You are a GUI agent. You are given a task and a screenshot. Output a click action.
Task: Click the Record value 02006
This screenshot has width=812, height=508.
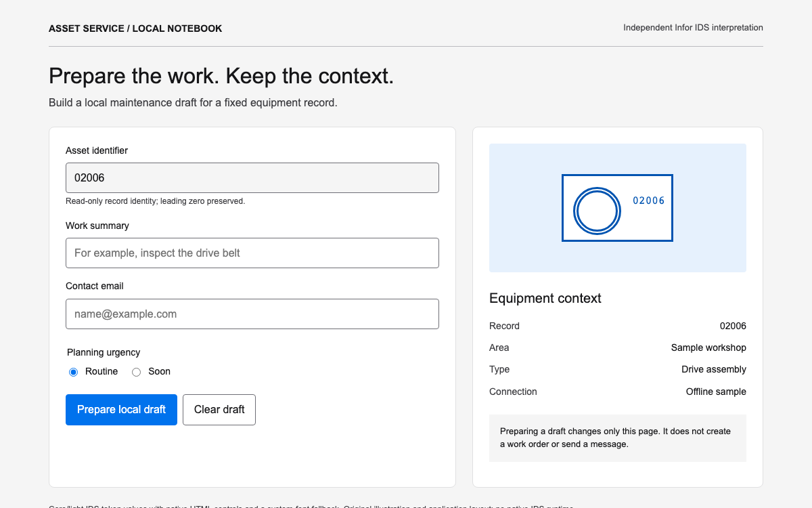733,326
